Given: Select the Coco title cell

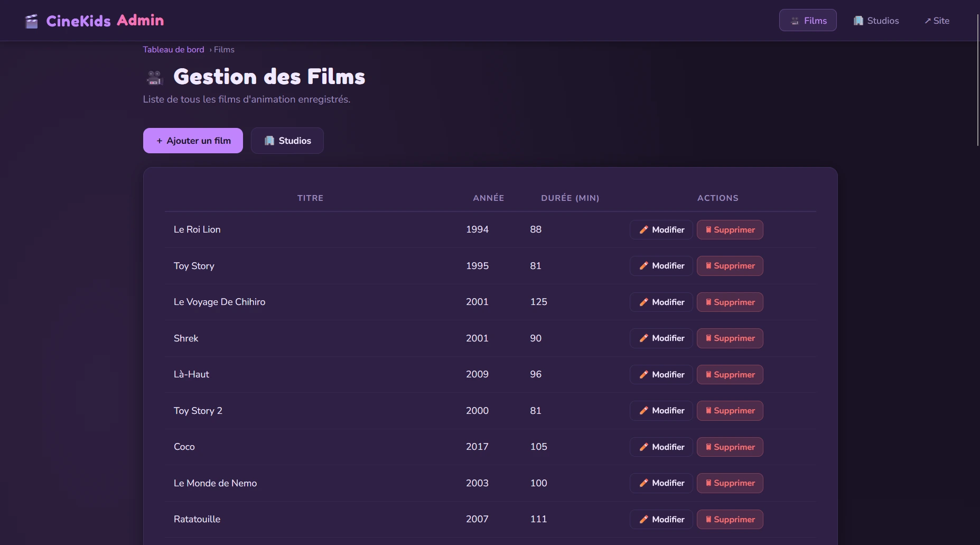Looking at the screenshot, I should (x=184, y=447).
